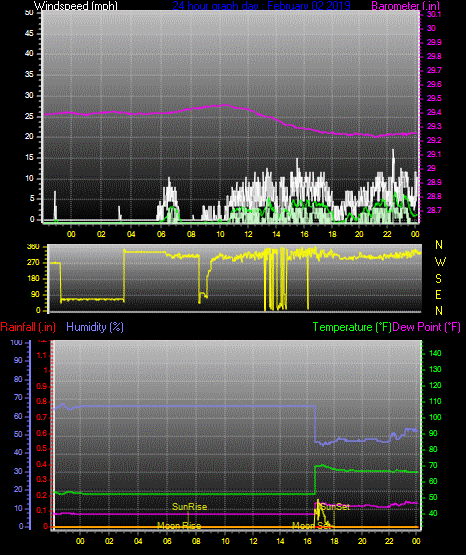The width and height of the screenshot is (466, 555).
Task: Click the "Dew Point (°F)" label
Action: (x=427, y=327)
